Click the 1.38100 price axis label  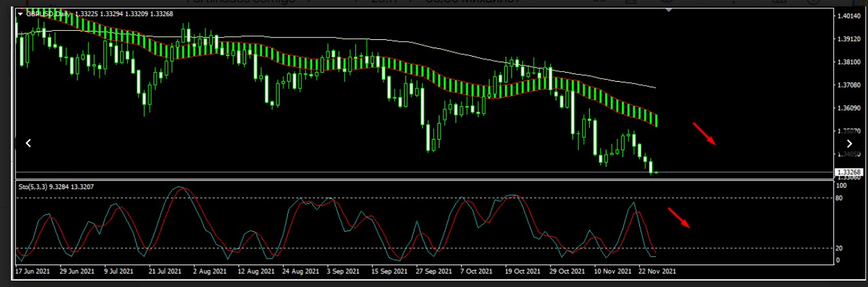pyautogui.click(x=849, y=62)
